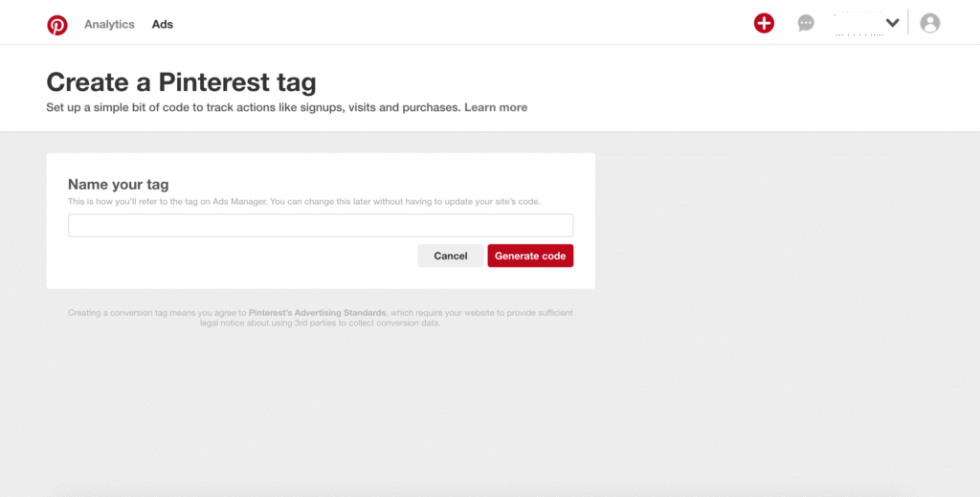Screen dimensions: 980x497
Task: Focus the tag name input field
Action: pyautogui.click(x=321, y=225)
